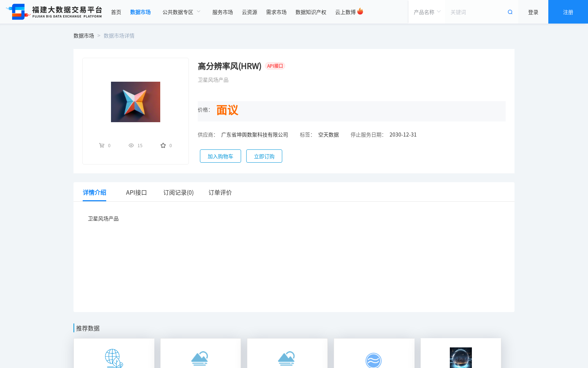The height and width of the screenshot is (368, 588).
Task: Click 数据市场详情 breadcrumb text
Action: [x=119, y=36]
